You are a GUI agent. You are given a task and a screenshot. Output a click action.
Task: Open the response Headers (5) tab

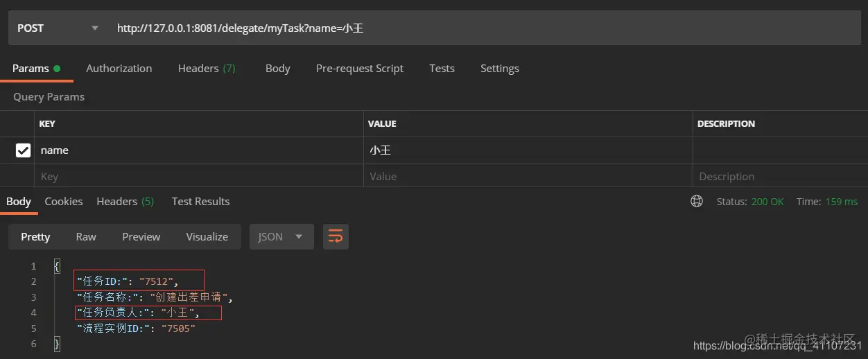125,201
